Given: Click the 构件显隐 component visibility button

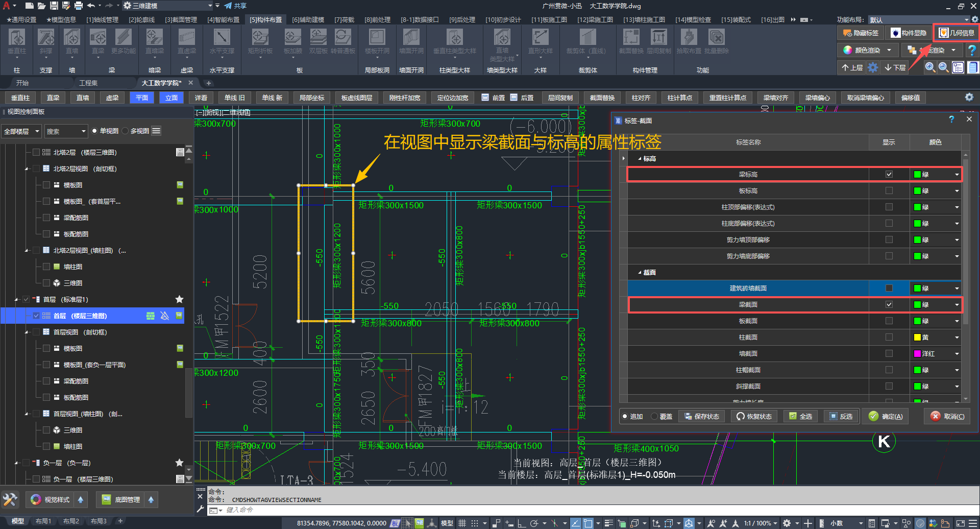Looking at the screenshot, I should [x=909, y=33].
